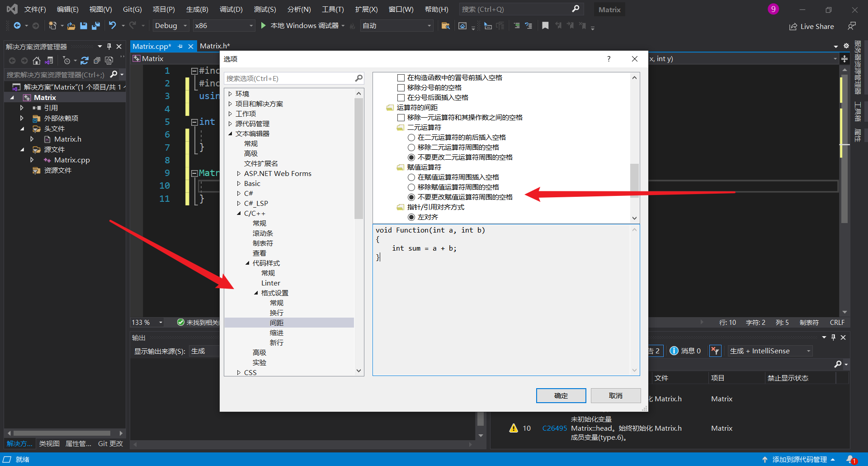Select 不要更改赋值运算符周围的空格 radio
This screenshot has height=466, width=868.
[411, 197]
